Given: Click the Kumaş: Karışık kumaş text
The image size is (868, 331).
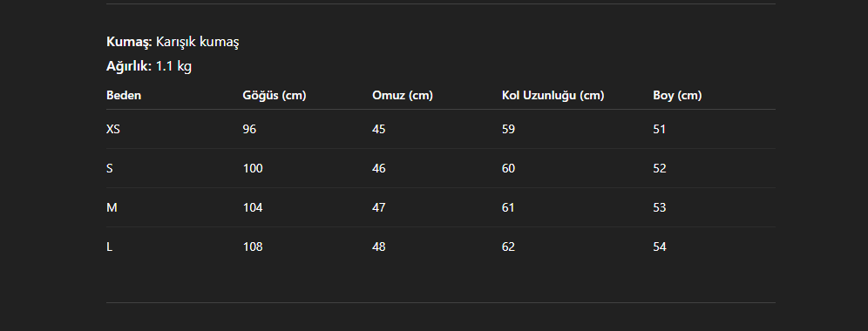Looking at the screenshot, I should coord(173,42).
